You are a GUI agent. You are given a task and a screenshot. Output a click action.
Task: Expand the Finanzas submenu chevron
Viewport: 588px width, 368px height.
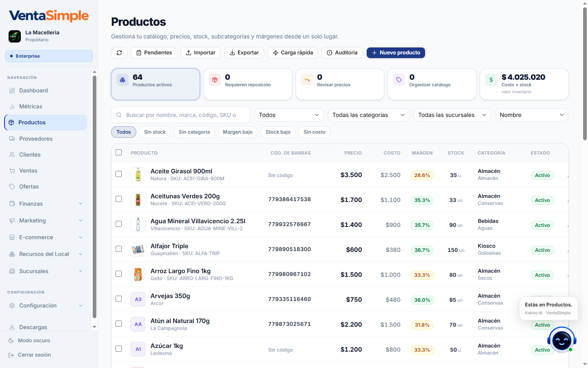[x=80, y=204]
